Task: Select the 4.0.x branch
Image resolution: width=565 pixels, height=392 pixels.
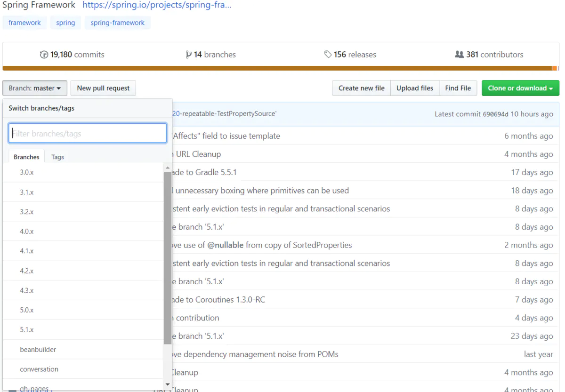Action: [83, 232]
